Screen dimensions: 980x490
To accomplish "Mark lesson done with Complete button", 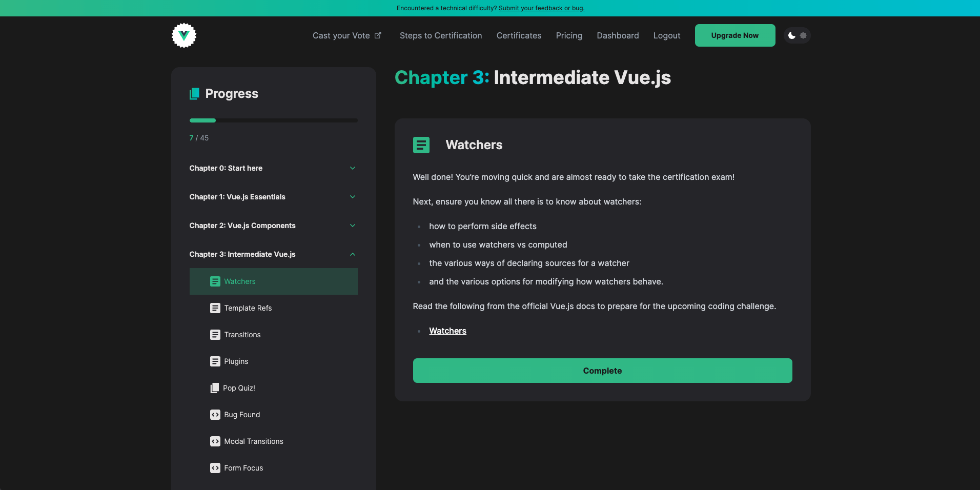I will coord(603,371).
